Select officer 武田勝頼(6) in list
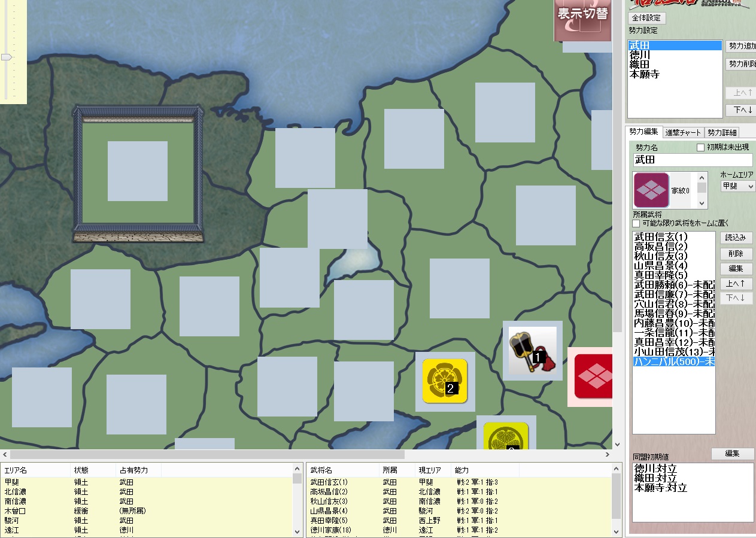Image resolution: width=756 pixels, height=538 pixels. (674, 285)
